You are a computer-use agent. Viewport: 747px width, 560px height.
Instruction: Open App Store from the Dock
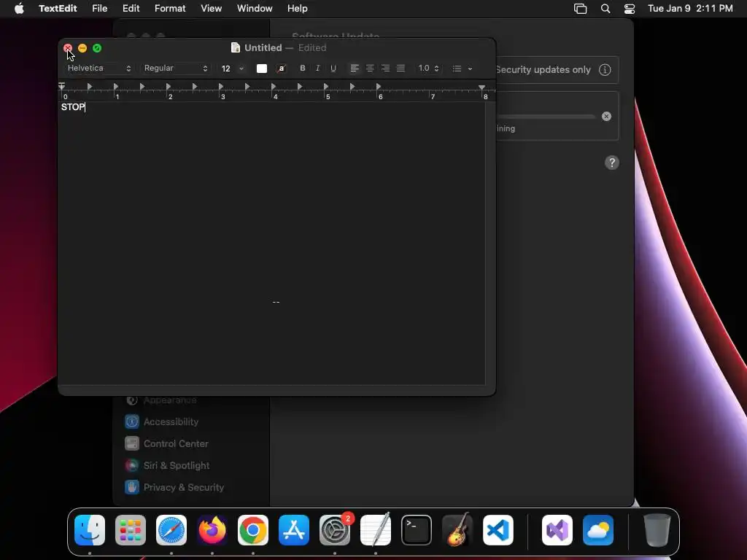294,530
